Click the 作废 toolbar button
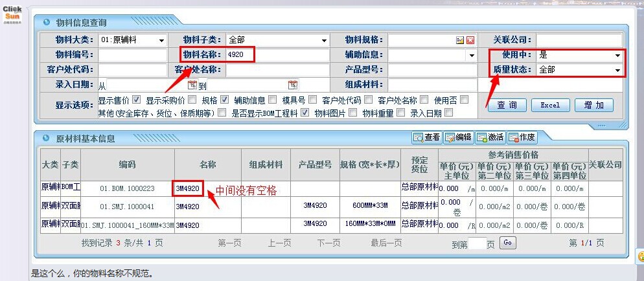The width and height of the screenshot is (644, 281). coord(522,137)
